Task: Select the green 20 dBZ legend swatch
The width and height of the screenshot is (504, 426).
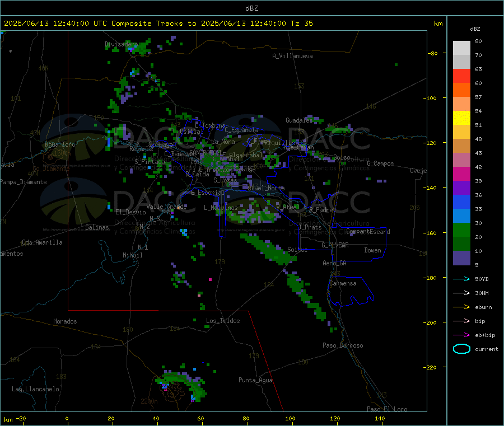Action: coord(461,230)
